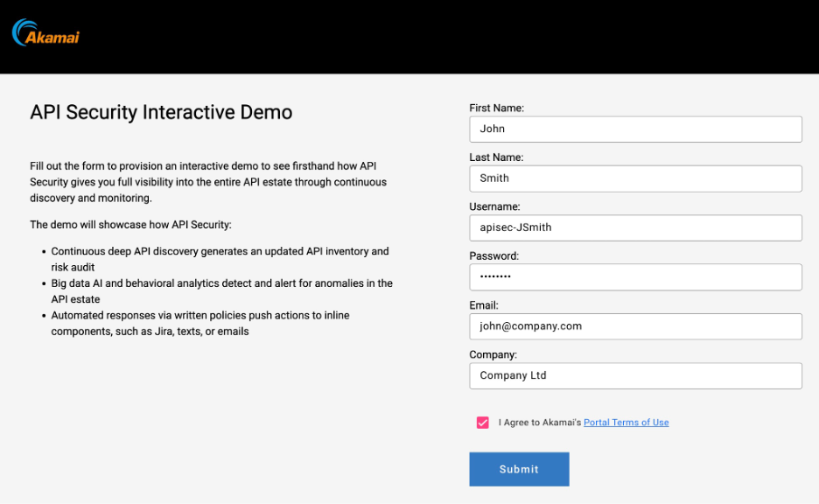Focus the Username field containing apisec-JSmith
The height and width of the screenshot is (504, 819).
coord(635,227)
